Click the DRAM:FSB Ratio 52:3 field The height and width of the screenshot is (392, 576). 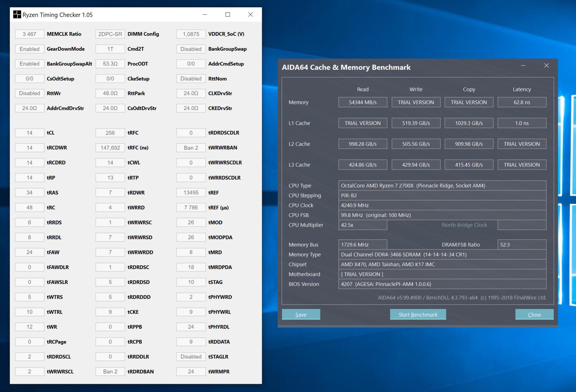tap(521, 245)
